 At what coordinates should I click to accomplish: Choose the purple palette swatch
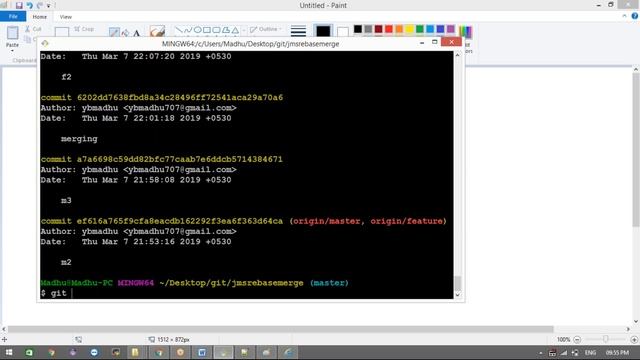coord(451,29)
